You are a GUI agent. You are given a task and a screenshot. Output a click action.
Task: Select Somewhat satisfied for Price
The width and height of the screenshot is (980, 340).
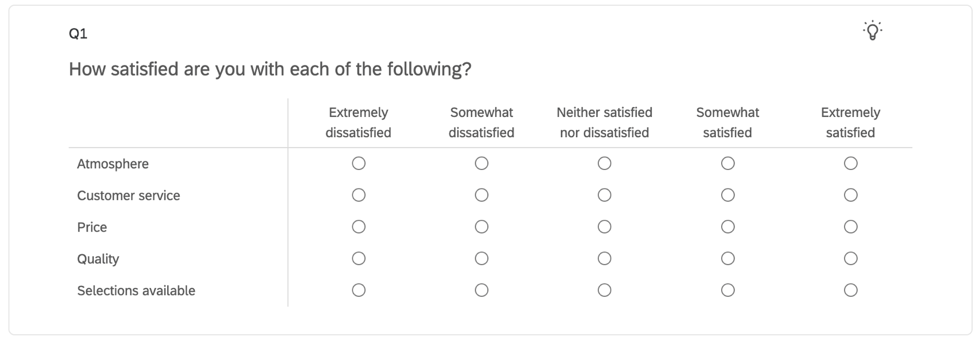pyautogui.click(x=728, y=227)
